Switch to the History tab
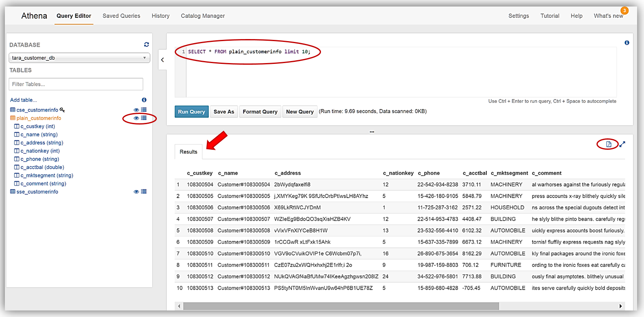Viewport: 644px width, 317px height. tap(160, 16)
